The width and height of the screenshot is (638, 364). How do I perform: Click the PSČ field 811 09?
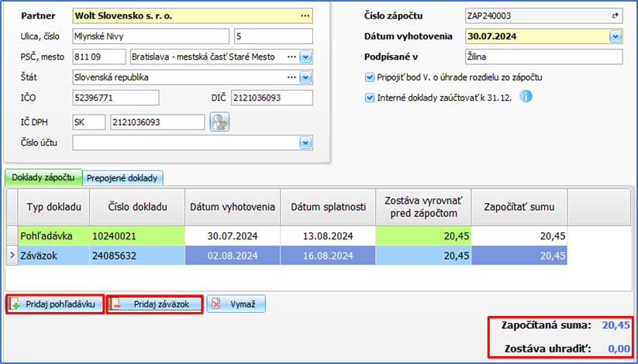pos(99,57)
